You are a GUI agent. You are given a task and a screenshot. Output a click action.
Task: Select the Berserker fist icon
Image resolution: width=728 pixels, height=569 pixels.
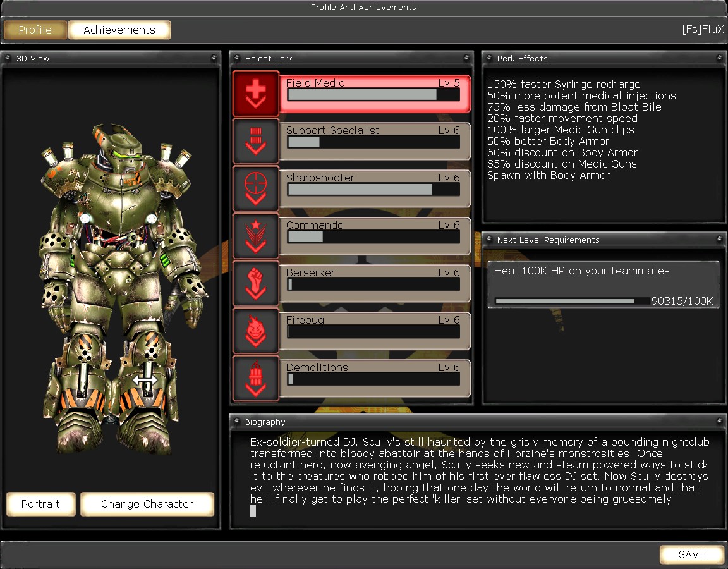pos(256,283)
